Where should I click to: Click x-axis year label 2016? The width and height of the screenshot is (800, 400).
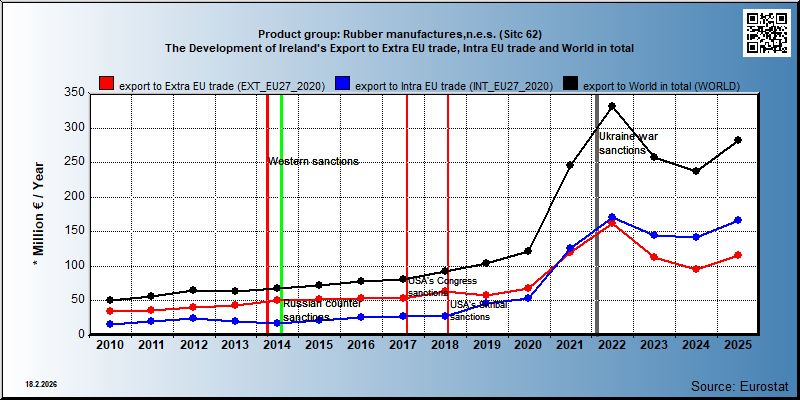pyautogui.click(x=361, y=345)
